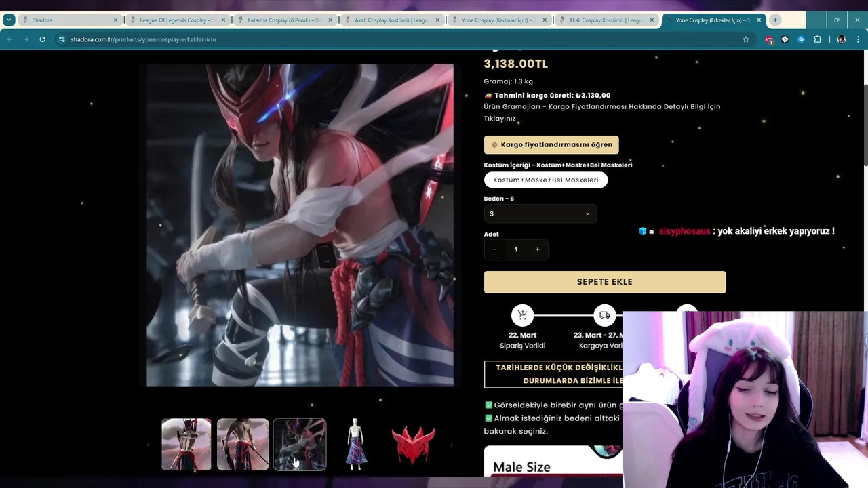868x488 pixels.
Task: Click the Gramaj: 1.3 kg text
Action: pyautogui.click(x=508, y=81)
